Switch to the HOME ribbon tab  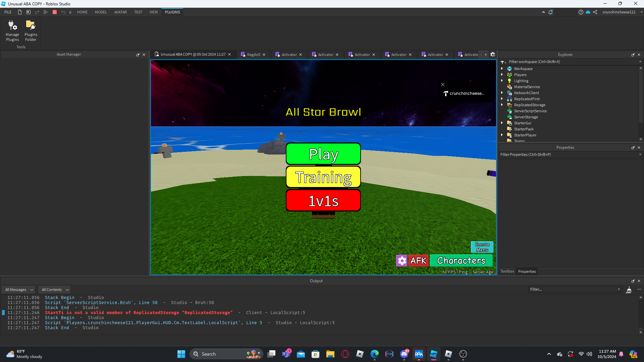(x=82, y=12)
